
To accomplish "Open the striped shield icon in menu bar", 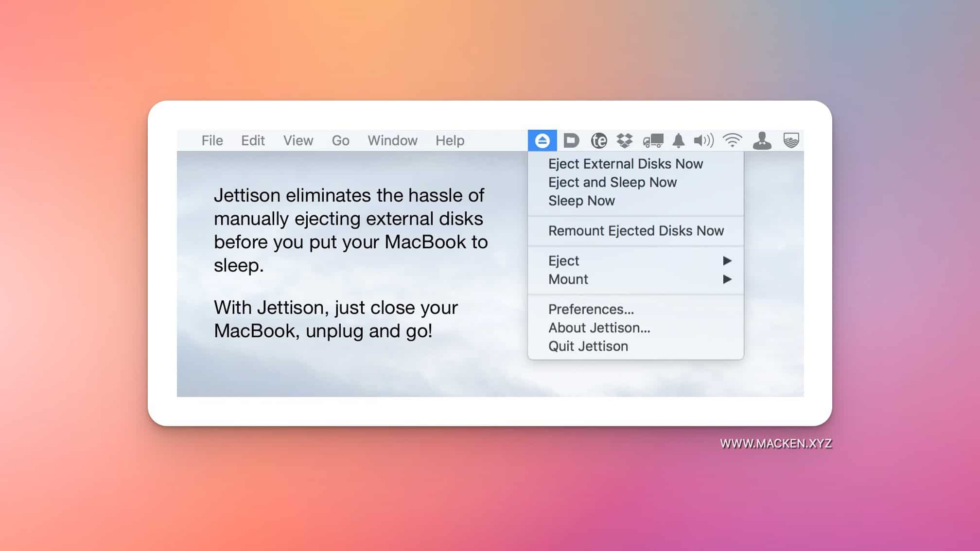I will click(791, 140).
